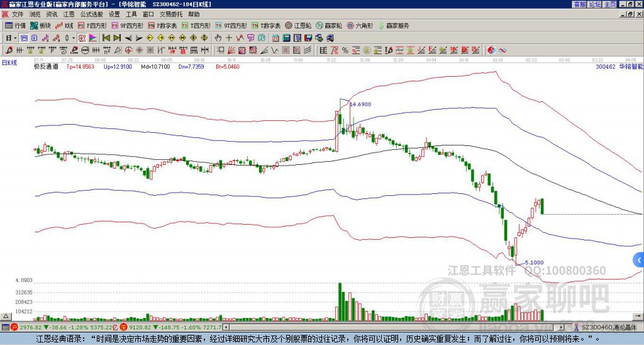Expand the candlestick style dropdown arrow

coord(74,38)
